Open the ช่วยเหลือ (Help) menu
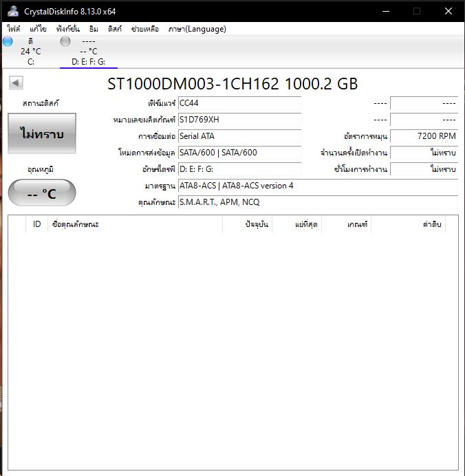This screenshot has height=476, width=465. click(144, 29)
